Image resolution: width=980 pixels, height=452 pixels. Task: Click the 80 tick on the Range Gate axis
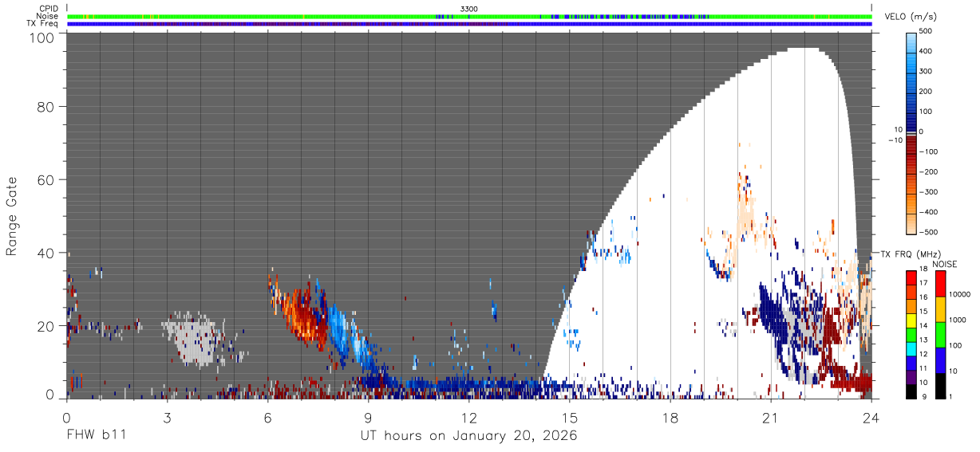point(46,106)
